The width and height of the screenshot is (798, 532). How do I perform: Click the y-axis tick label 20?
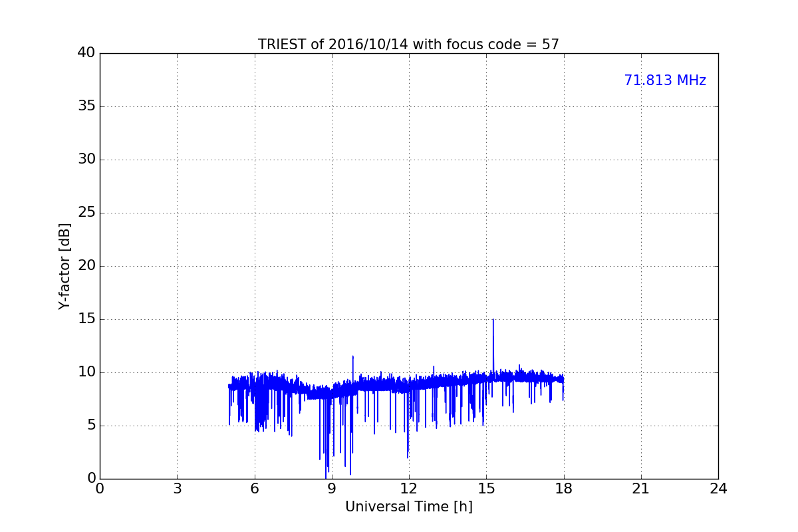pyautogui.click(x=86, y=266)
